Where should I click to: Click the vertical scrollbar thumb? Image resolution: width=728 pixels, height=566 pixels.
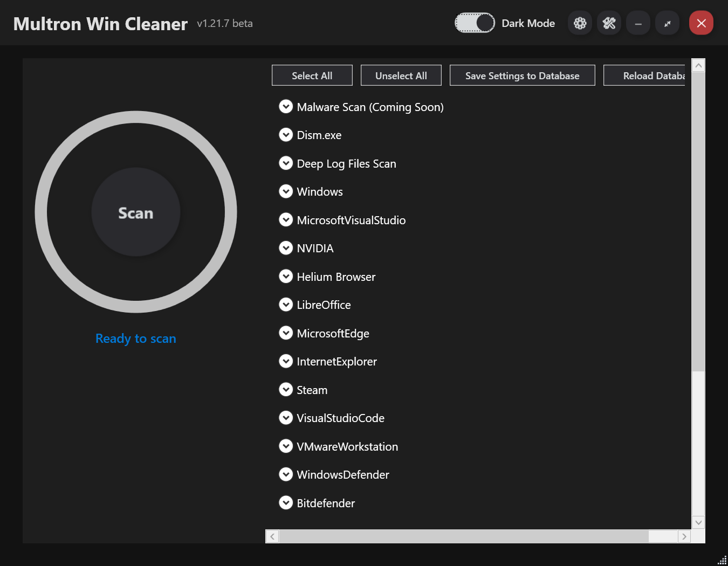[698, 222]
